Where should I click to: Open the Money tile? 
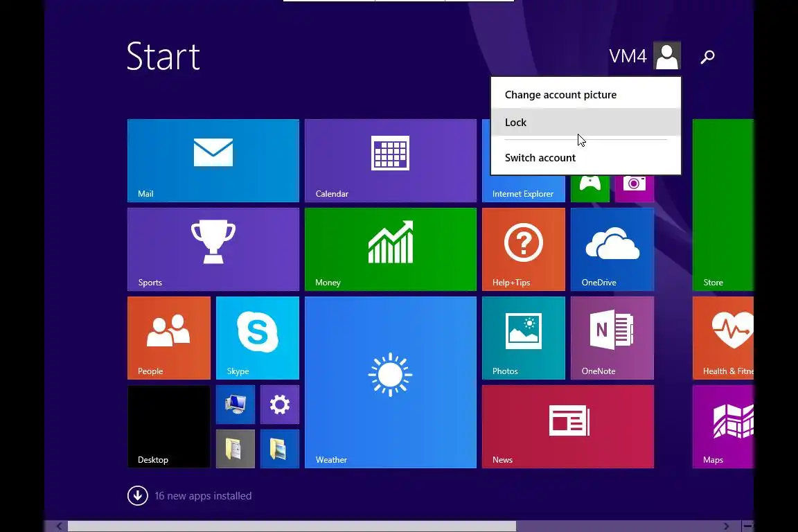coord(391,249)
